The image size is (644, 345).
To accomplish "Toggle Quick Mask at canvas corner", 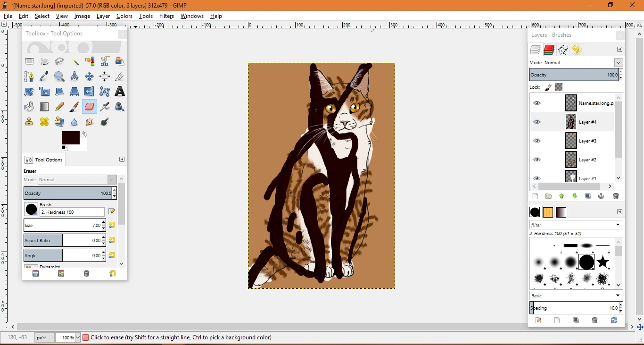I will [4, 327].
